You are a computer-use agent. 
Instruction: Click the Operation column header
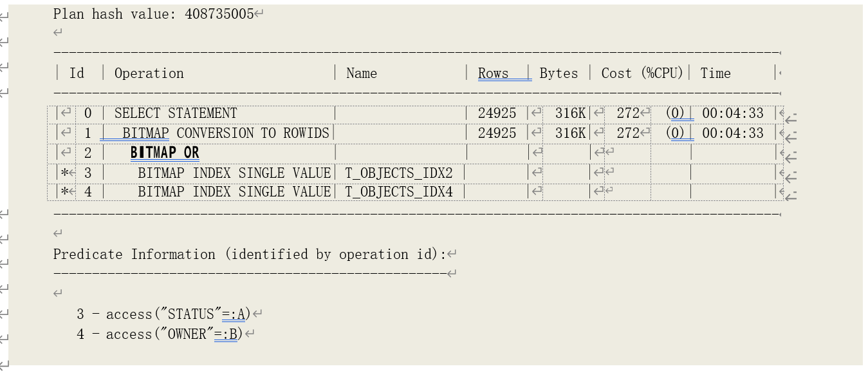click(x=149, y=73)
